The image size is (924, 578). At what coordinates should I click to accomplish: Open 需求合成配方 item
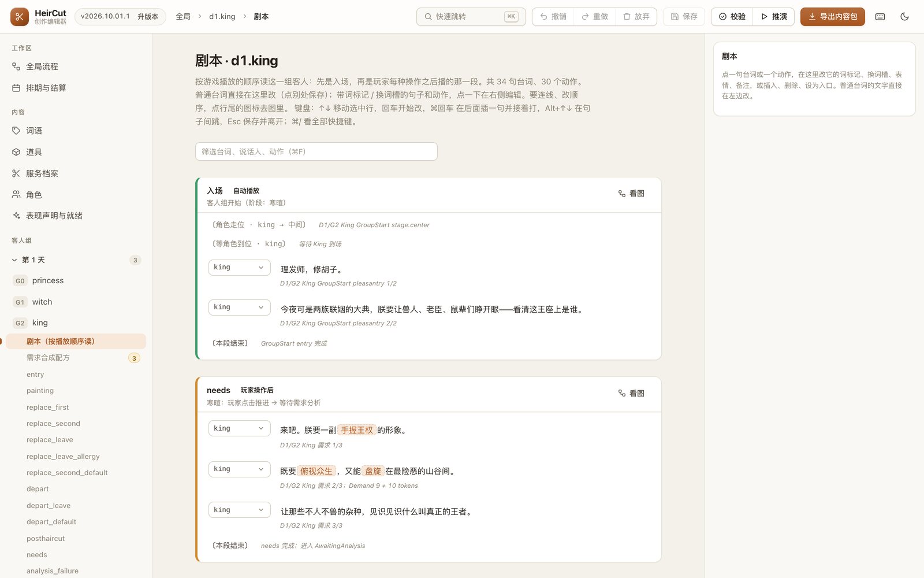coord(76,358)
